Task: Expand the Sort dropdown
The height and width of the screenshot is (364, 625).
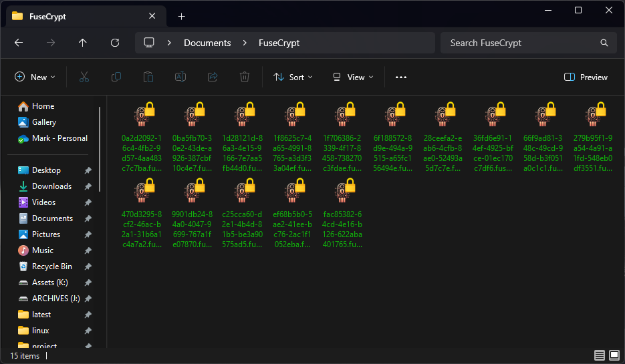Action: point(293,77)
